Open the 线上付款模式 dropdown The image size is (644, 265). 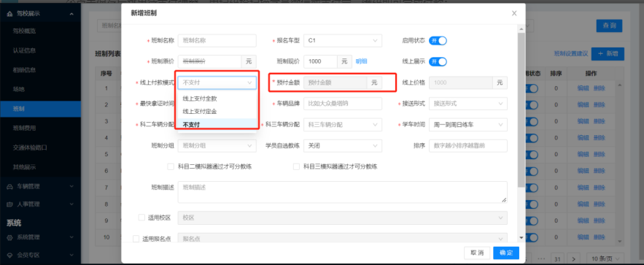click(x=217, y=82)
